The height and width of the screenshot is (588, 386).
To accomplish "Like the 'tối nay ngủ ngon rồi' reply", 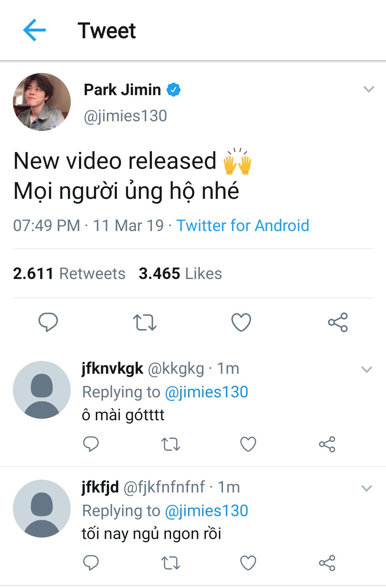I will (x=248, y=563).
